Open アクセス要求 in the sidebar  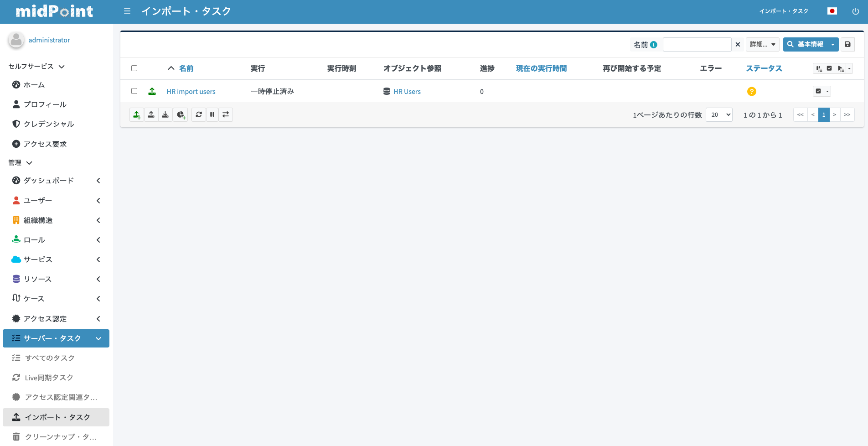point(56,144)
